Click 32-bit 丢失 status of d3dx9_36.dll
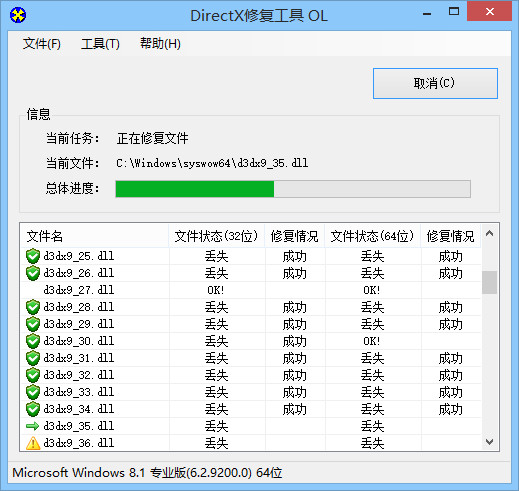519x491 pixels. pyautogui.click(x=217, y=443)
